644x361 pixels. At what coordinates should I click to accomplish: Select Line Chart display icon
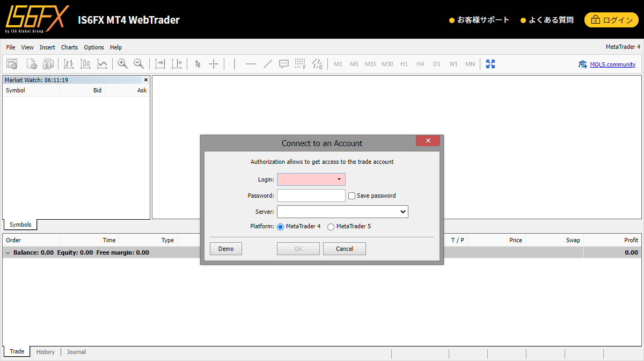pos(102,64)
